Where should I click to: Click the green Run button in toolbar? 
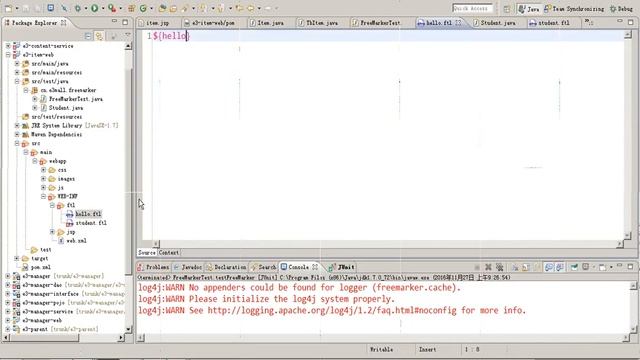pyautogui.click(x=94, y=8)
